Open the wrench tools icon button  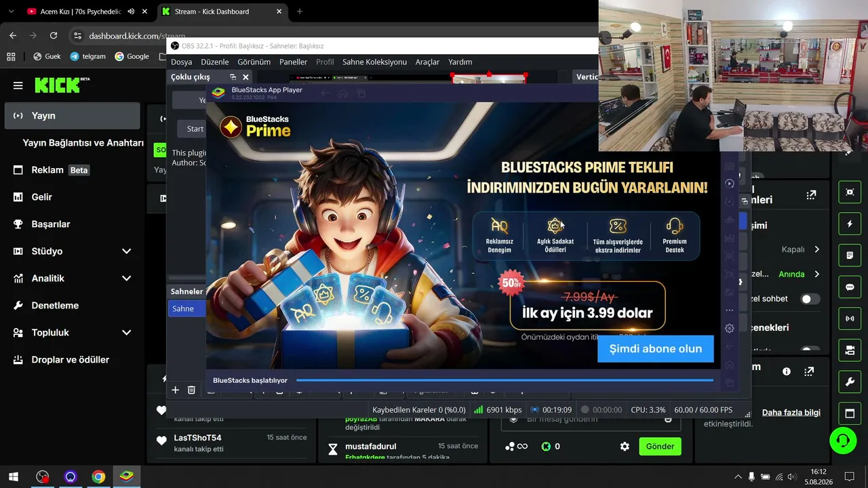tap(850, 382)
